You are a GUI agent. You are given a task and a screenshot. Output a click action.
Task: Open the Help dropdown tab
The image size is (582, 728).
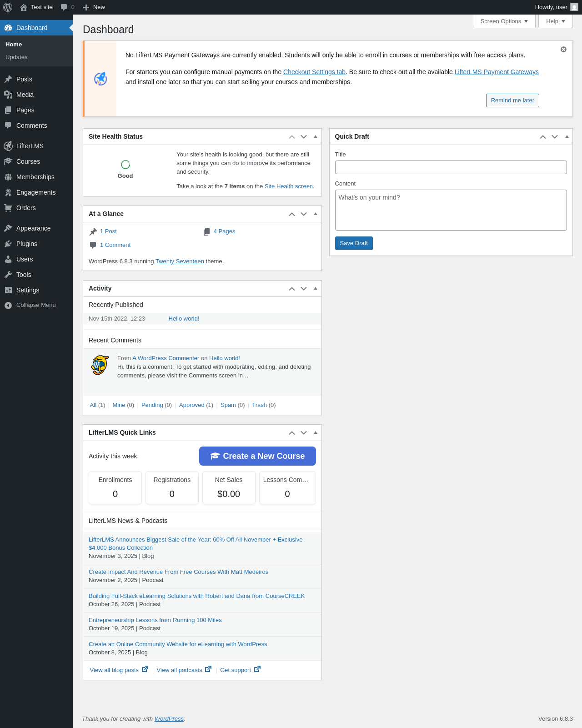[x=555, y=21]
